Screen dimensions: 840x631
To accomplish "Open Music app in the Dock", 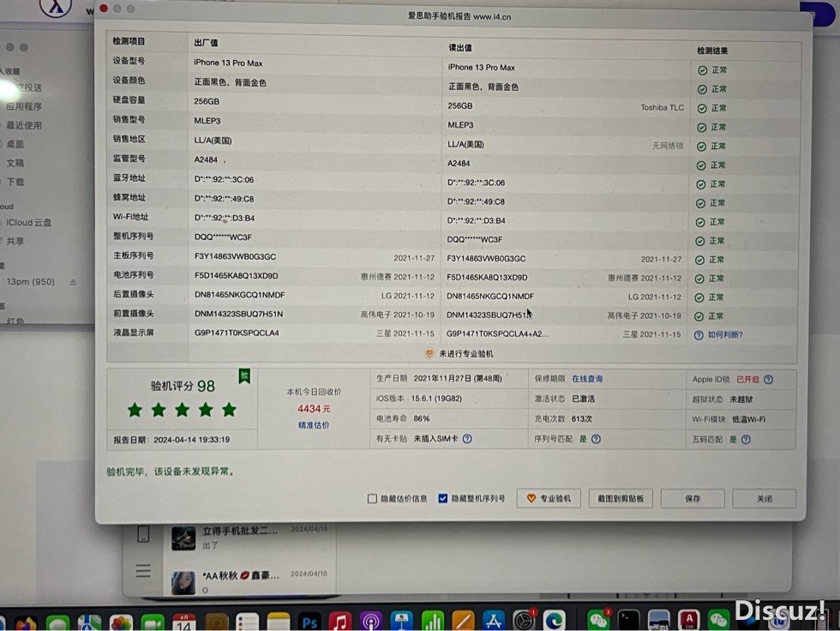I will (340, 622).
